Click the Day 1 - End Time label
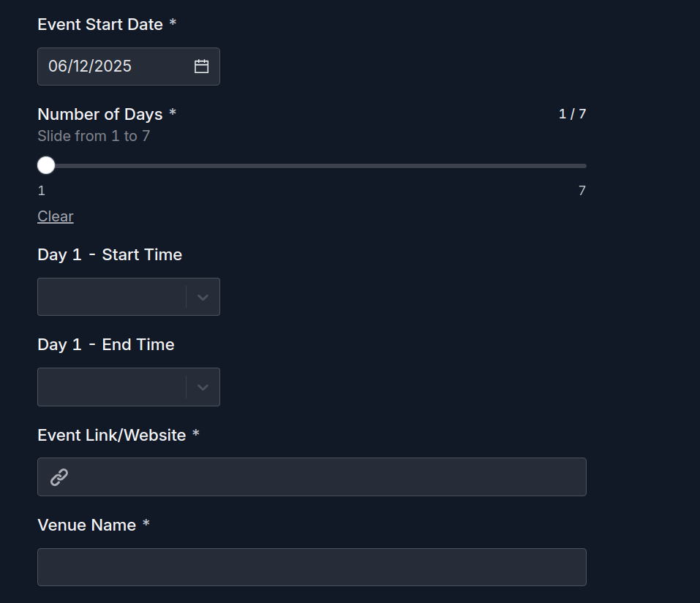 (106, 344)
